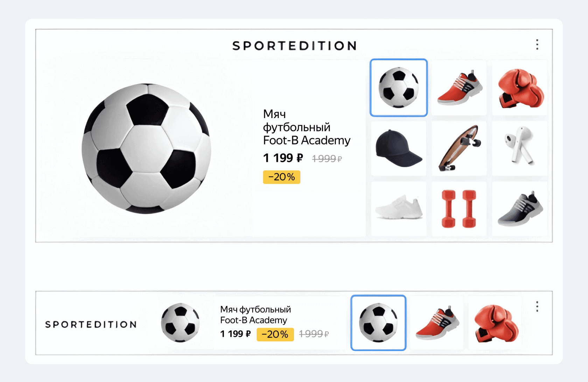Click the SPORTEDITION logo in the bottom banner
588x382 pixels.
pos(91,324)
